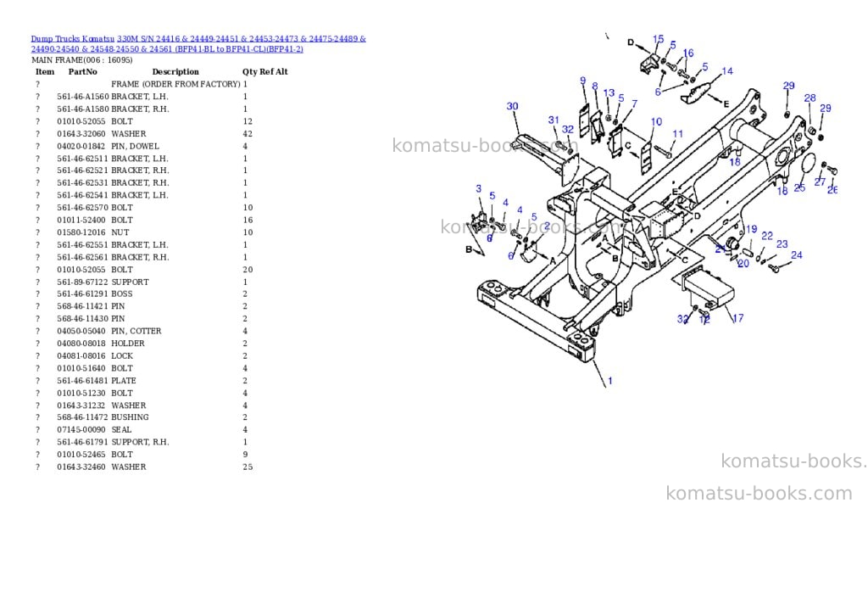Click callout number 13 in the diagram

point(609,93)
